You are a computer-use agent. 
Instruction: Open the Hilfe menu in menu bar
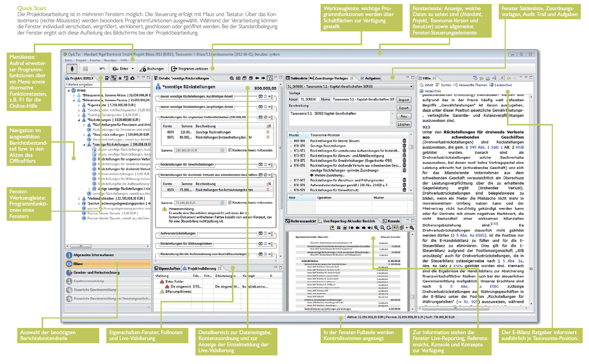(x=124, y=60)
